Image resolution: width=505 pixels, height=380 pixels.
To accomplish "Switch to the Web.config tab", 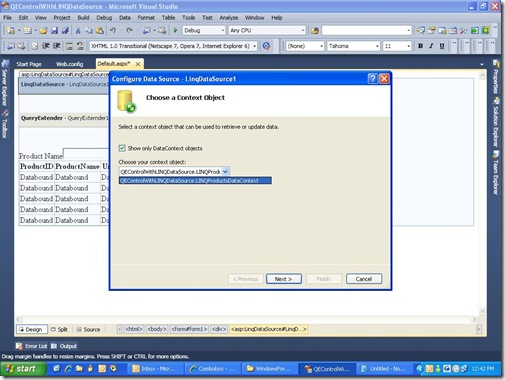I will click(69, 64).
